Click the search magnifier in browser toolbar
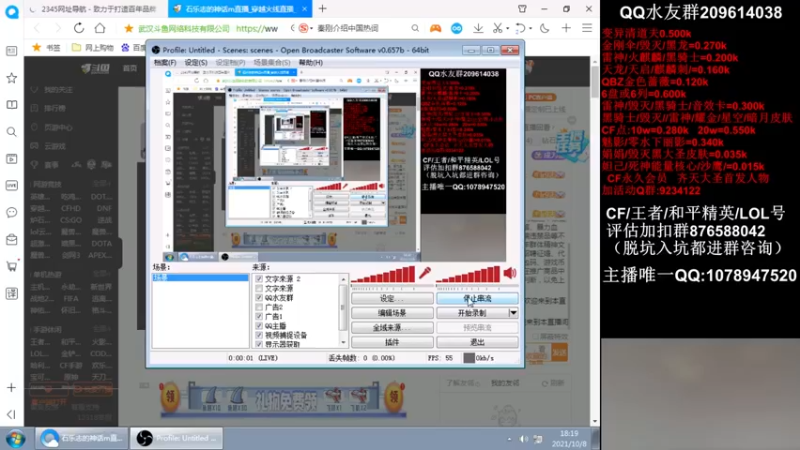This screenshot has height=450, width=800. [x=415, y=28]
